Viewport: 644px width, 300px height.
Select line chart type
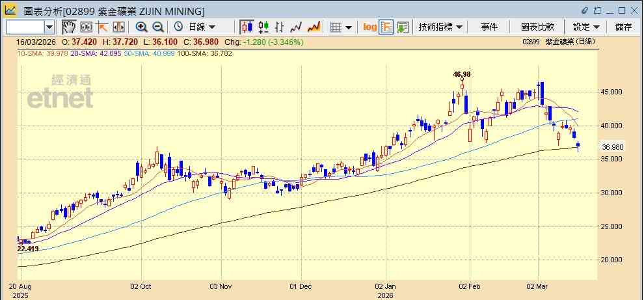(x=296, y=27)
